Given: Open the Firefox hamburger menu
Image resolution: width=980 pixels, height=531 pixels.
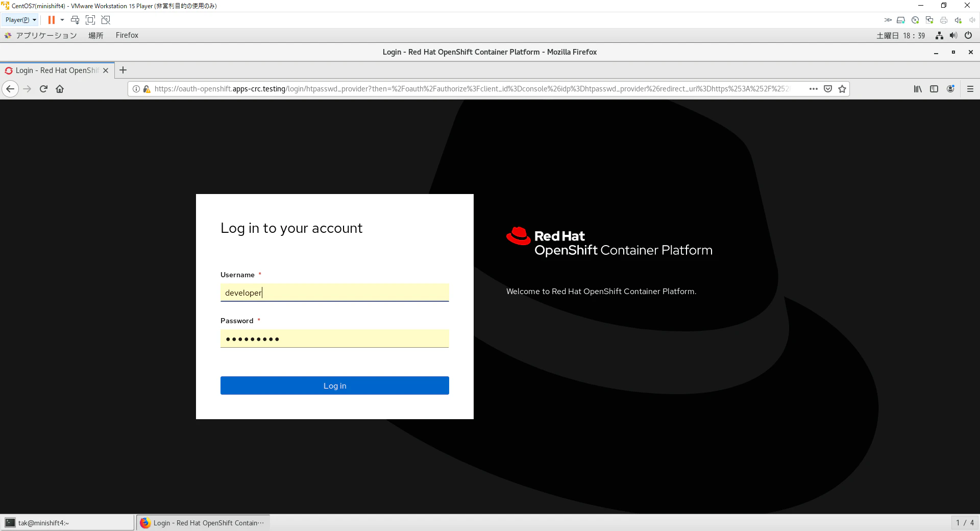Looking at the screenshot, I should (x=970, y=89).
